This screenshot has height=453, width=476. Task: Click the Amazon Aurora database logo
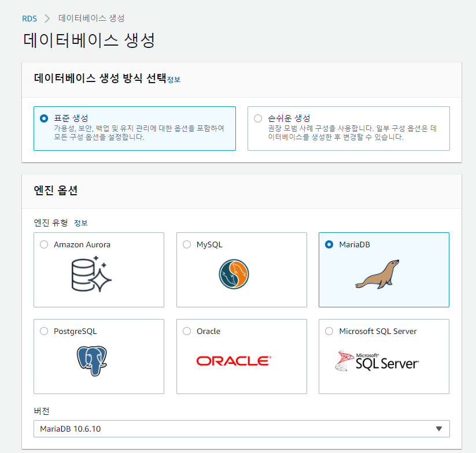pos(91,274)
